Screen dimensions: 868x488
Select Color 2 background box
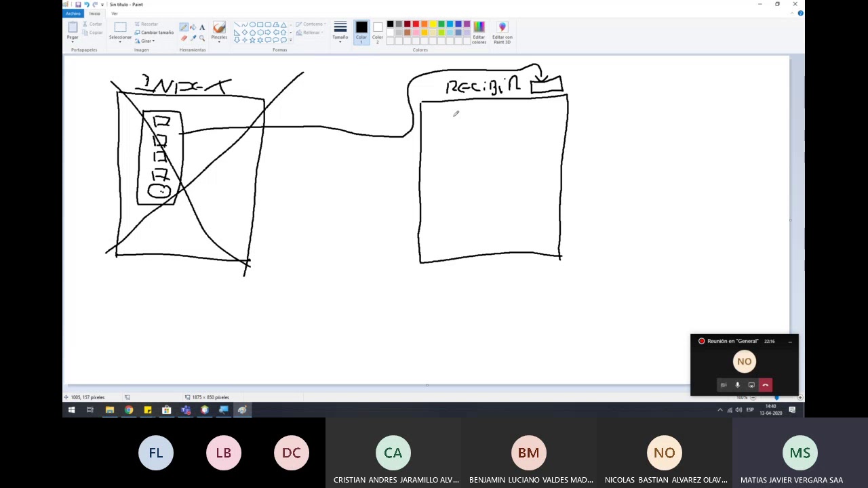click(378, 33)
